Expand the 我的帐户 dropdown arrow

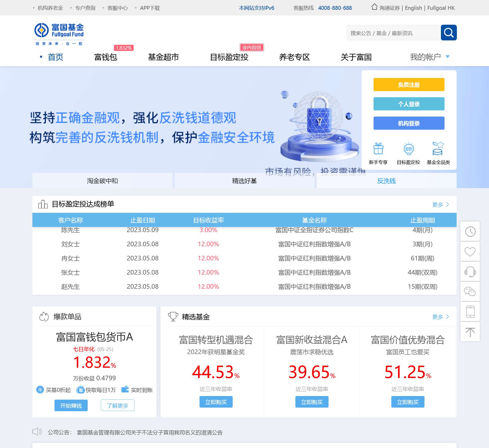point(448,57)
